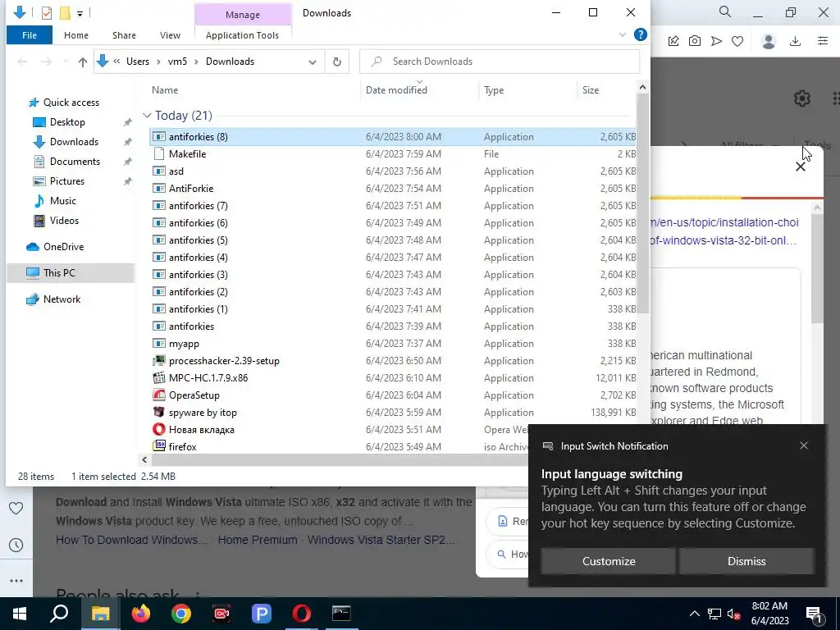Click Customize in input switch notification

click(609, 561)
